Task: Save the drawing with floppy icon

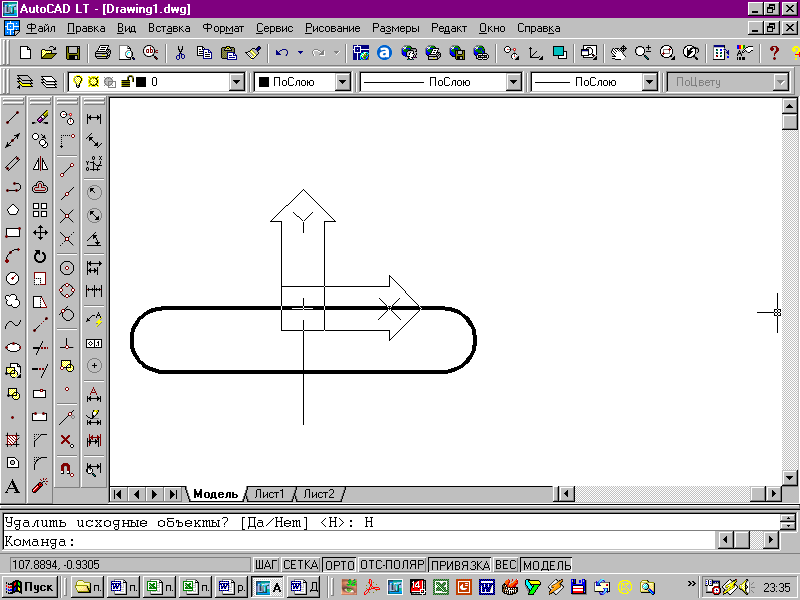Action: (x=72, y=53)
